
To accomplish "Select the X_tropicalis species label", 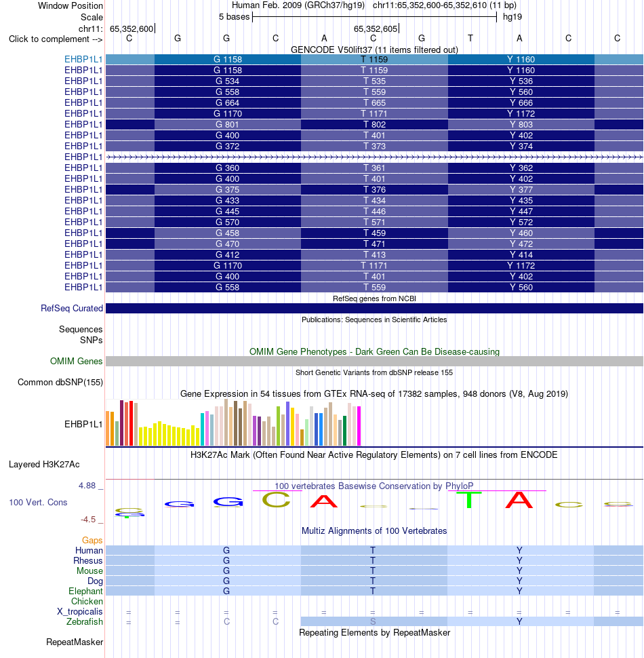I will pos(80,611).
